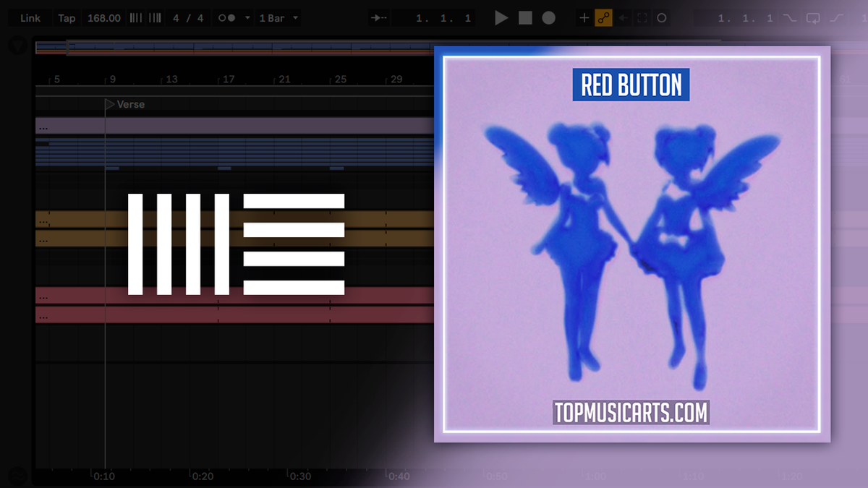868x488 pixels.
Task: Toggle the orange Automation Arm button
Action: pyautogui.click(x=603, y=18)
